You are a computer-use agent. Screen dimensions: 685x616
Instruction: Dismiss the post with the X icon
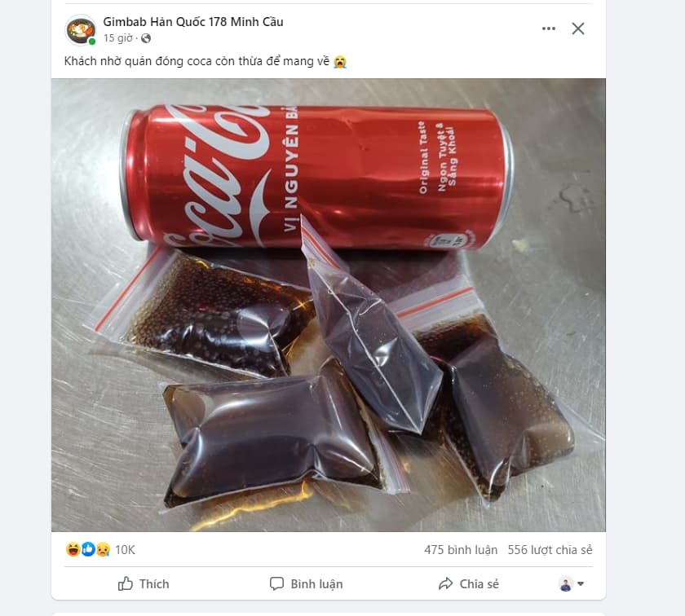pos(578,29)
